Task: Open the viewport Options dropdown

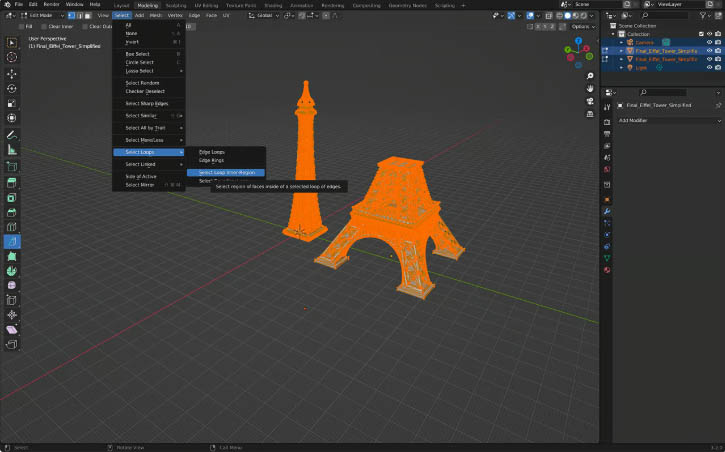Action: (582, 27)
